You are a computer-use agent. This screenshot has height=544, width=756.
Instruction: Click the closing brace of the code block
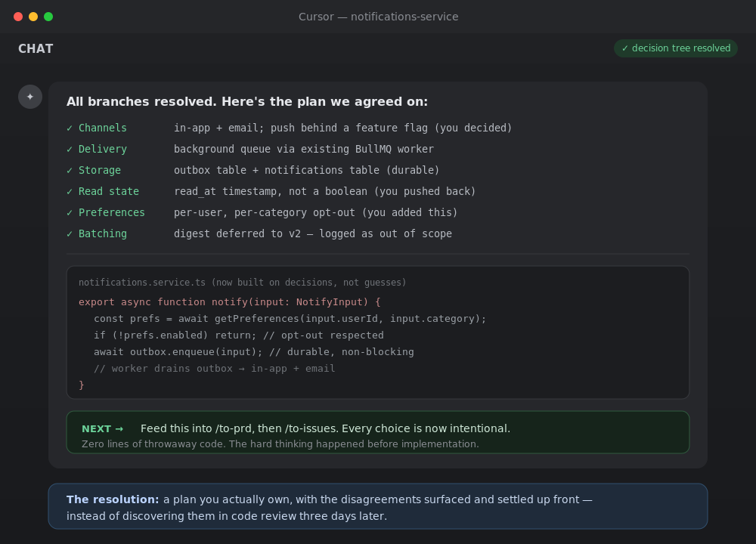(82, 385)
